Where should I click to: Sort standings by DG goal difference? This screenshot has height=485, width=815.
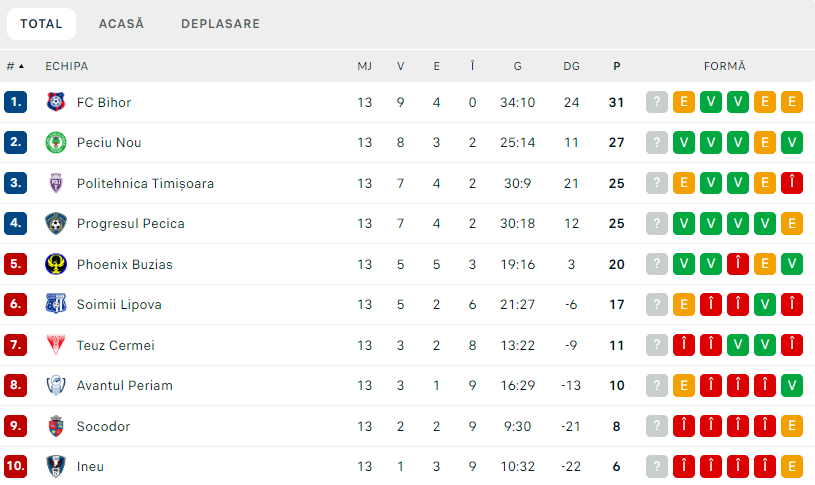[571, 66]
